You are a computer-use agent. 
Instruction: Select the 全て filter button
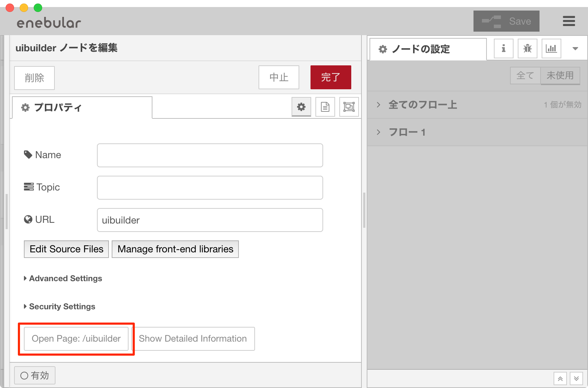point(525,76)
